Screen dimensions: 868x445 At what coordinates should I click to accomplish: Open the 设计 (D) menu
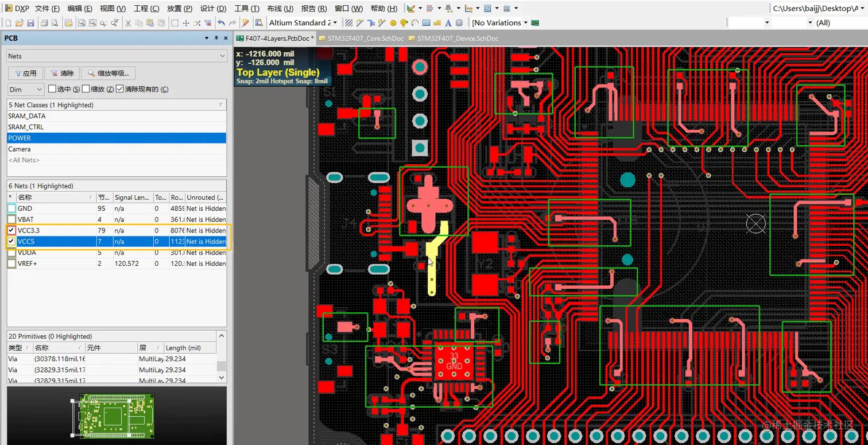(213, 9)
